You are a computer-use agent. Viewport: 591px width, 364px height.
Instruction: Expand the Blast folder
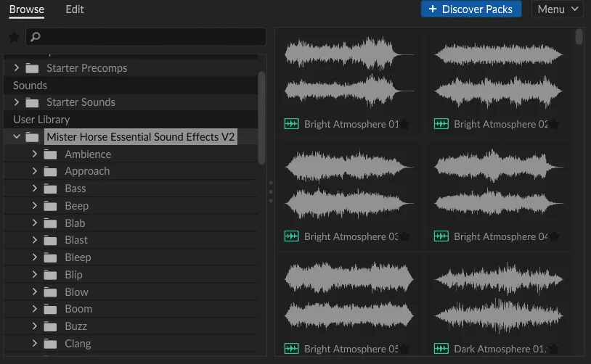pyautogui.click(x=35, y=240)
